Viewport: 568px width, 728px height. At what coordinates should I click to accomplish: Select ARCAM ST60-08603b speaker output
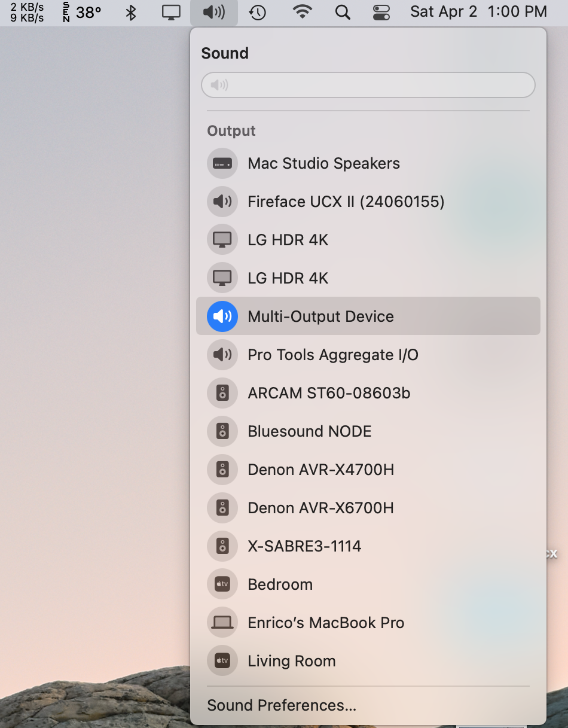coord(329,393)
